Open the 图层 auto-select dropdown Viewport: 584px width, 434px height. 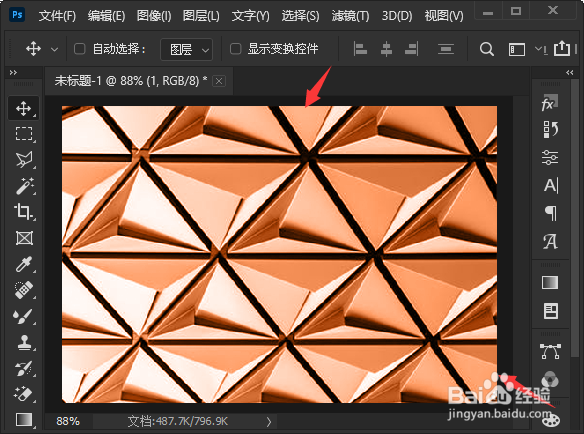[187, 49]
